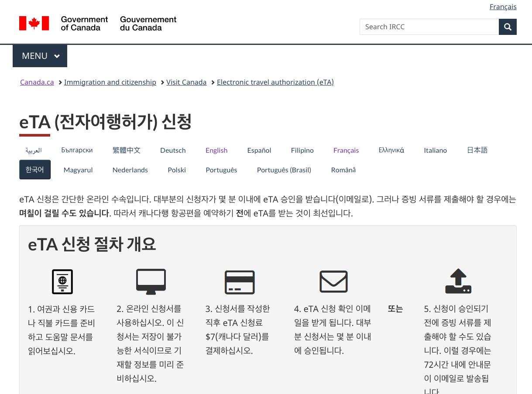Switch to the English language version
Viewport: 532px width, 394px height.
click(x=216, y=150)
